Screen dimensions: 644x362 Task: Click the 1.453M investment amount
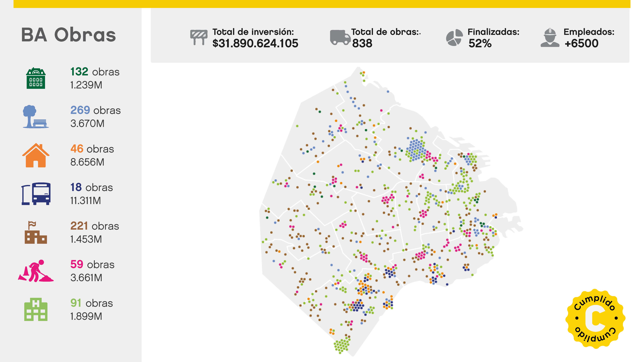pos(86,239)
